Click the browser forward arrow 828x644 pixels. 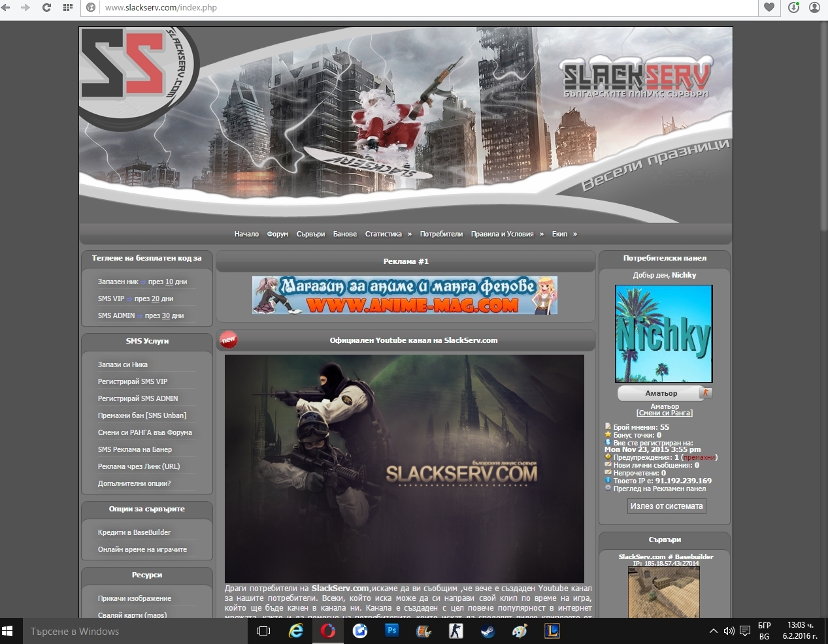(x=25, y=7)
